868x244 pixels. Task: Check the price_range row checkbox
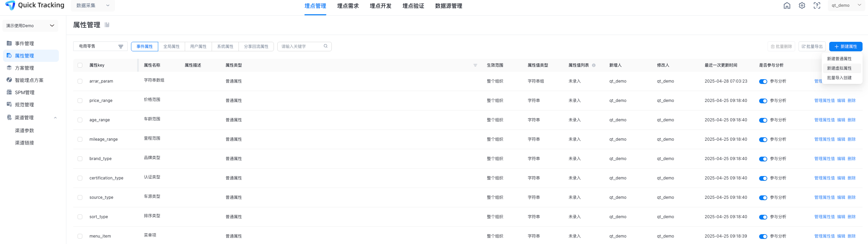click(80, 101)
